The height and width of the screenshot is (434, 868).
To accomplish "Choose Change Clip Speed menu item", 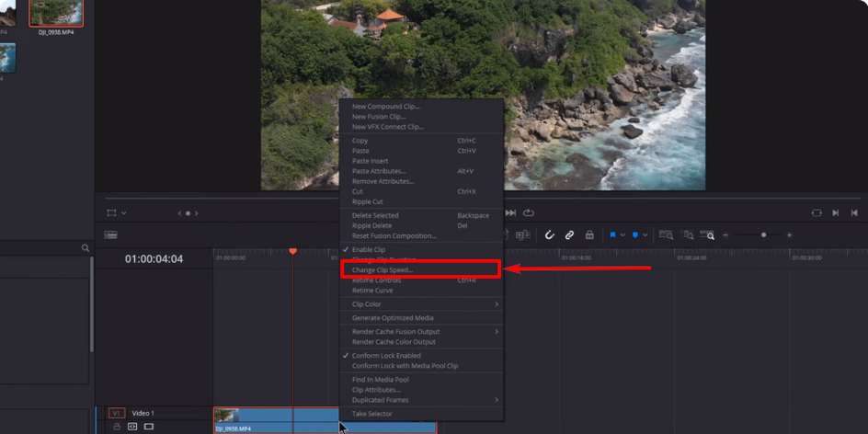I will [x=421, y=270].
